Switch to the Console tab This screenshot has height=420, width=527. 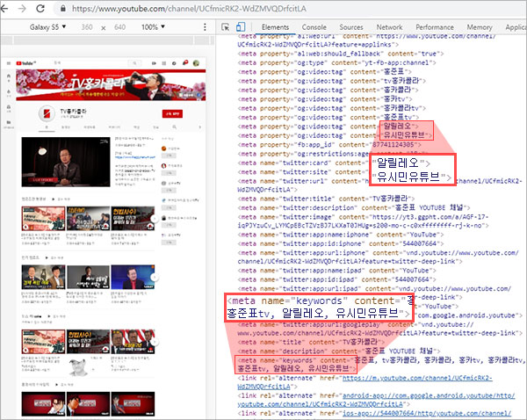pyautogui.click(x=314, y=27)
